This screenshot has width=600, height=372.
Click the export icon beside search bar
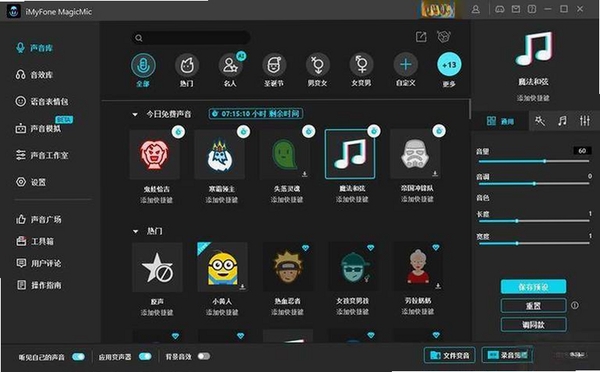(421, 37)
